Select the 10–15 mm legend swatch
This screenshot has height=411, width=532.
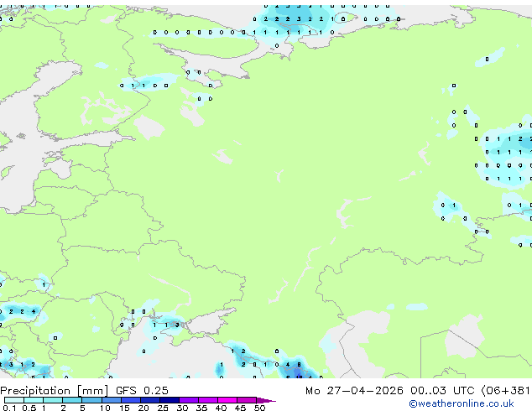[x=111, y=400]
